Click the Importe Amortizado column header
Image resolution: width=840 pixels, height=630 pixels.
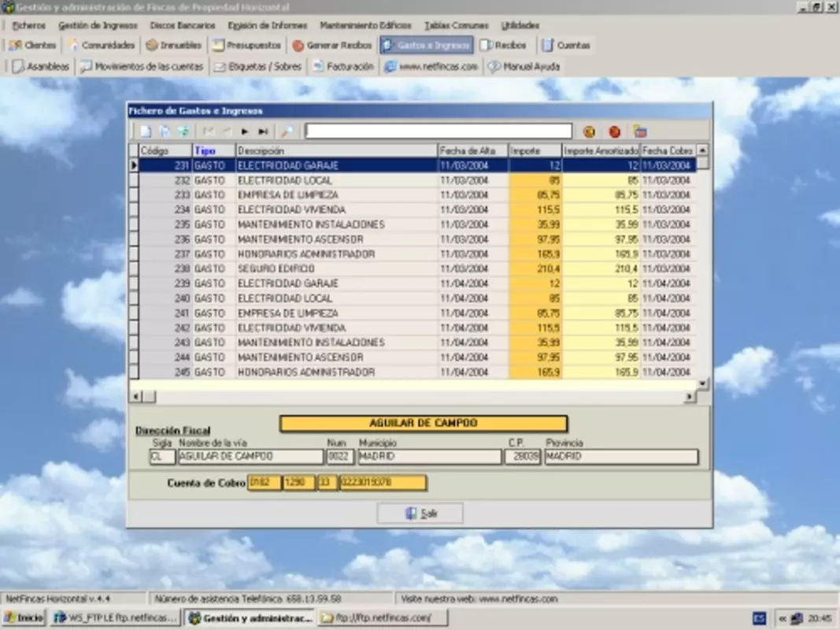601,151
